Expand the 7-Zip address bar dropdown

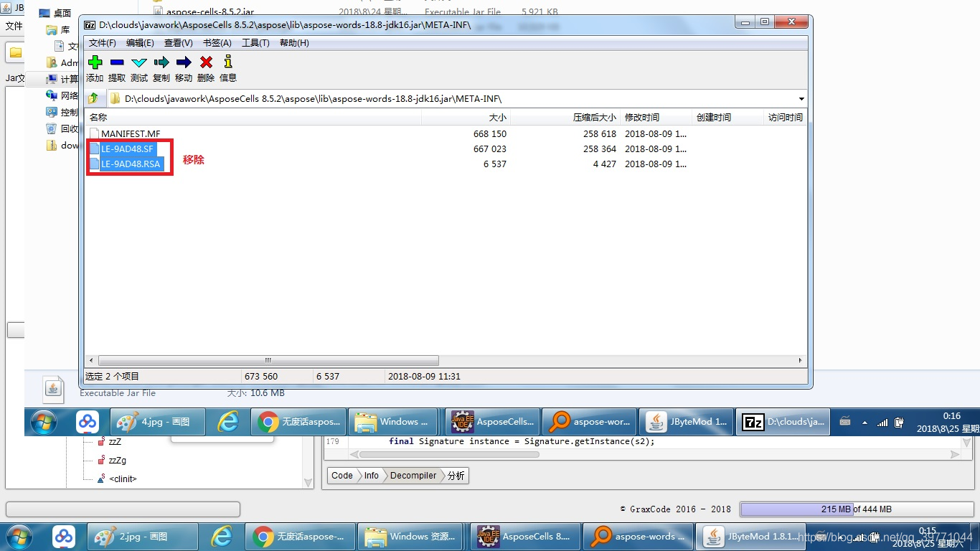801,99
